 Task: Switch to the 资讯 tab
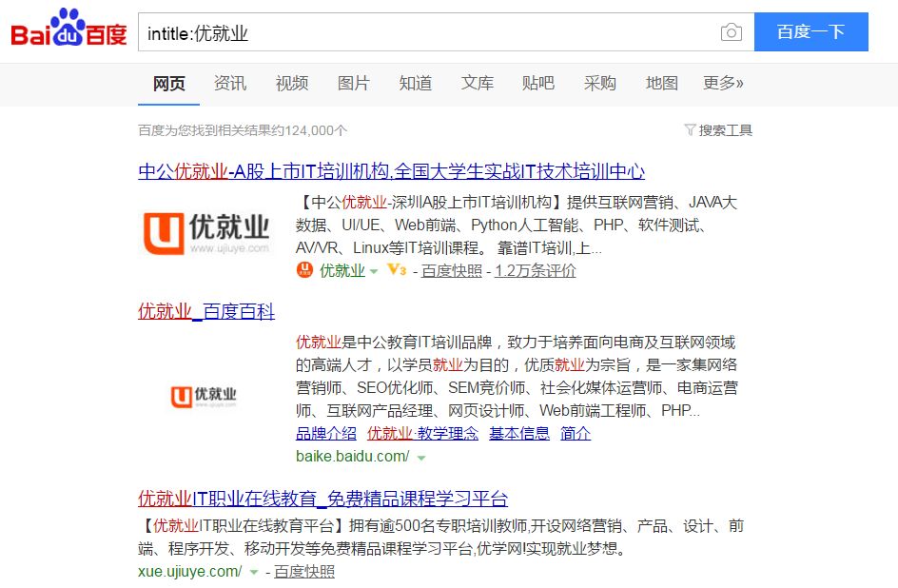point(230,84)
